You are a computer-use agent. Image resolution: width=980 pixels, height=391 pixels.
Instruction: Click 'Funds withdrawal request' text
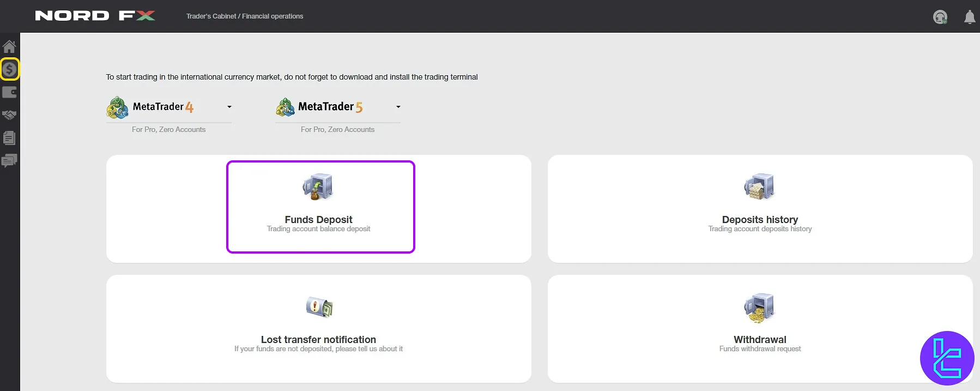tap(760, 349)
